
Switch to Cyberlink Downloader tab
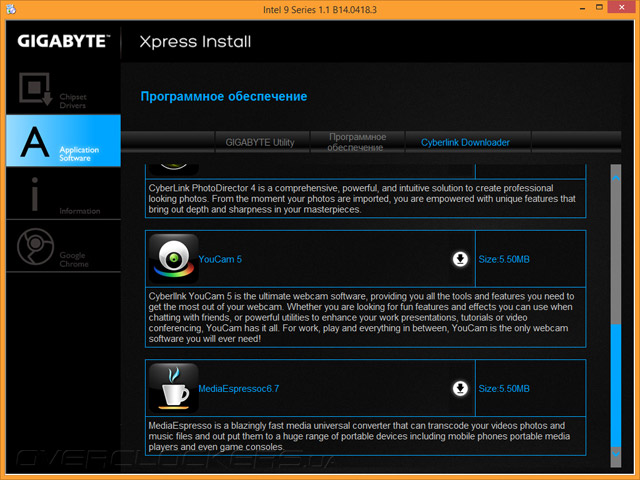click(x=468, y=142)
